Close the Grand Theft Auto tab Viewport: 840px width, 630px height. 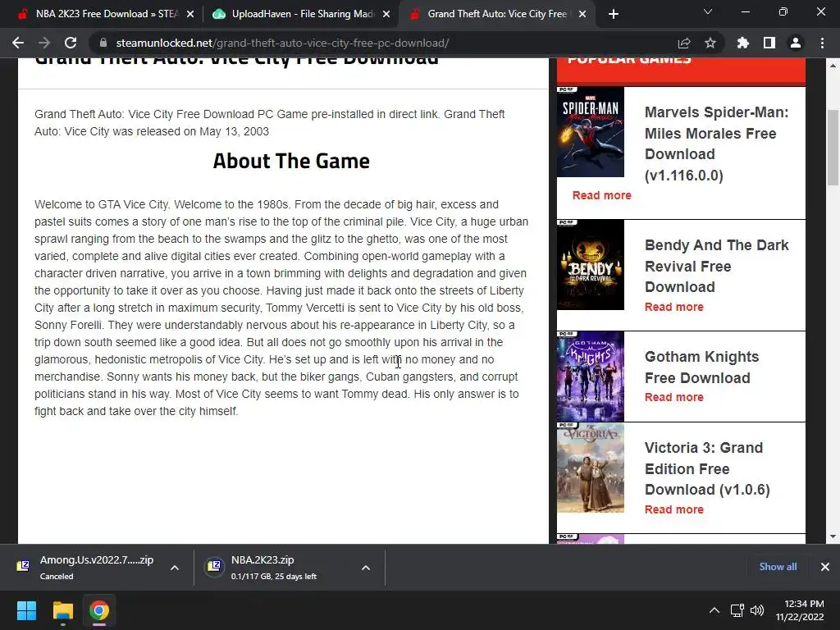(582, 15)
